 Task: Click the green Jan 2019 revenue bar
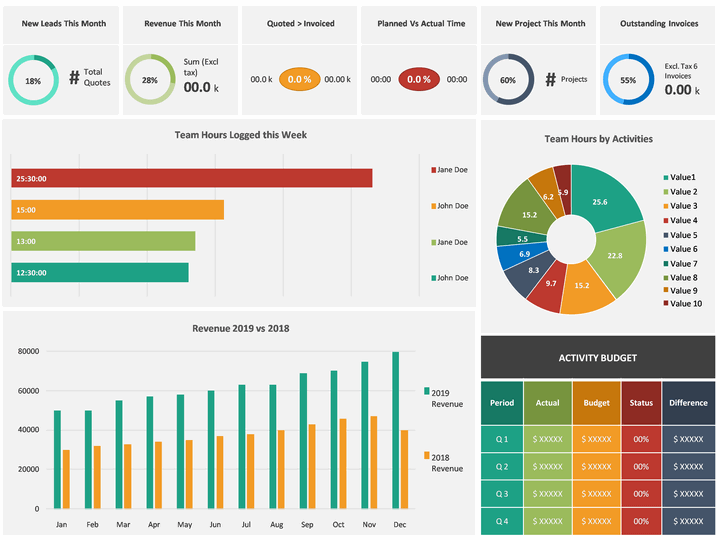[57, 459]
